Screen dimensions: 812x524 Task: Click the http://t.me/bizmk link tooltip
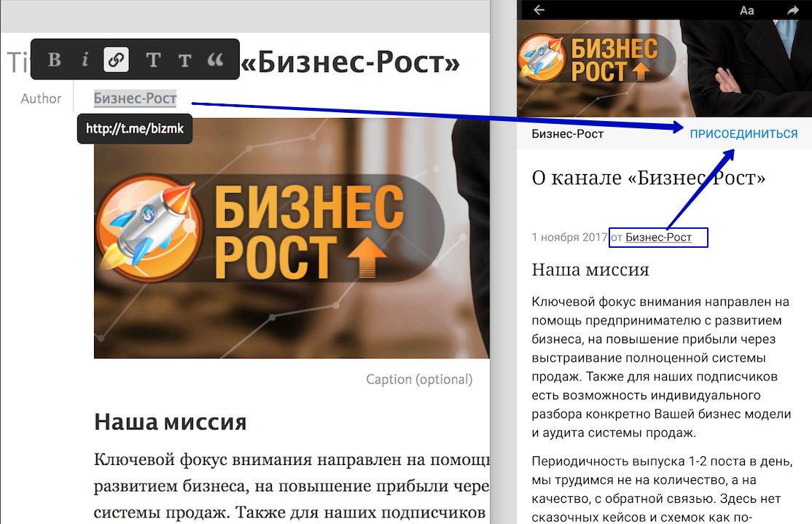coord(135,128)
